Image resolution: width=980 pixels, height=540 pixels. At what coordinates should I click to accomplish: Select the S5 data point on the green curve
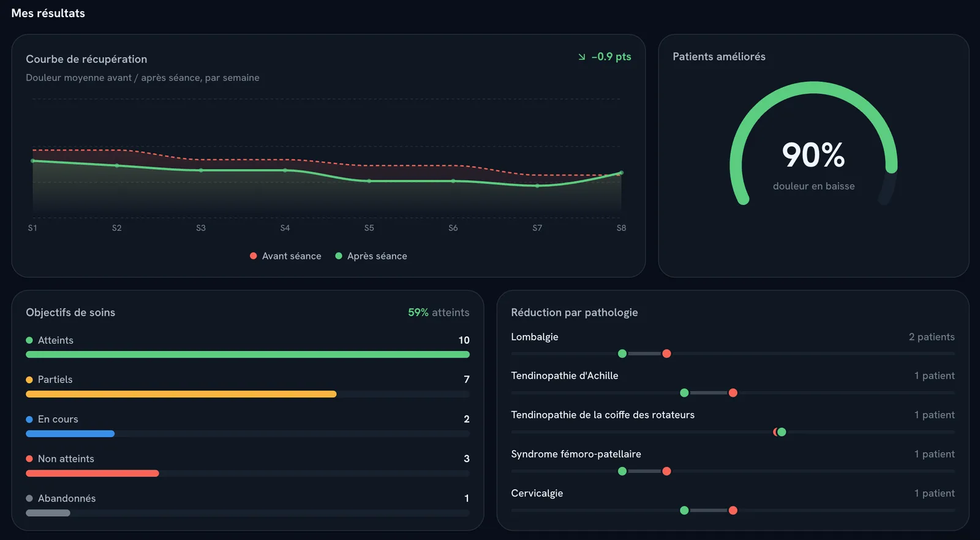pyautogui.click(x=369, y=181)
